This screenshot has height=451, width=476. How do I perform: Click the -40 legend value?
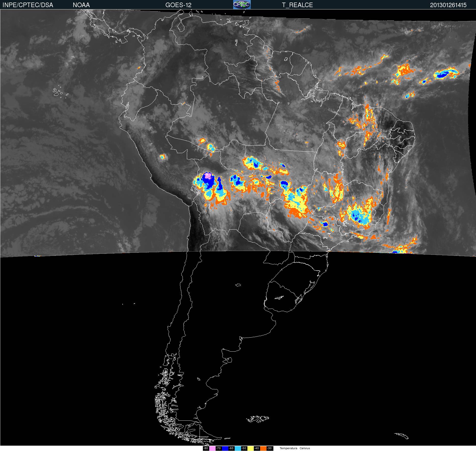257,448
